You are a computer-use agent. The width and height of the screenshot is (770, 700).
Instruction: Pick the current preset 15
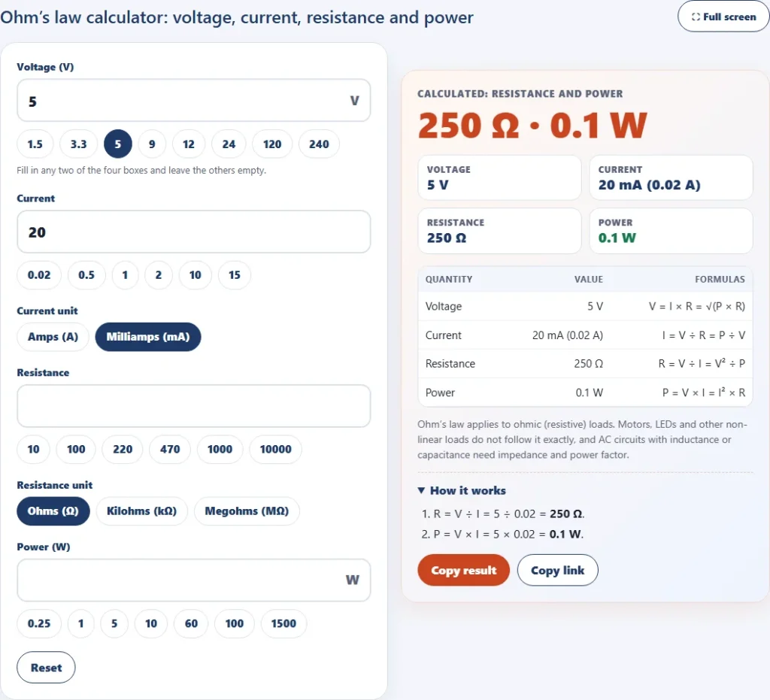(235, 275)
